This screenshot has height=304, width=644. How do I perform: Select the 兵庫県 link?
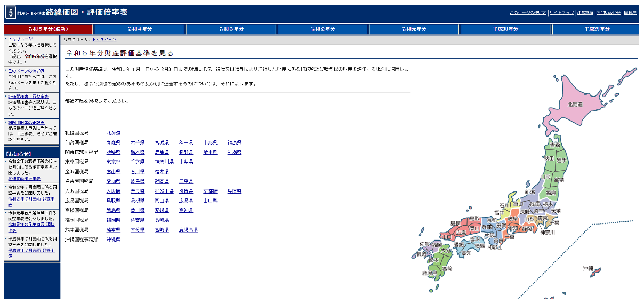(x=235, y=191)
